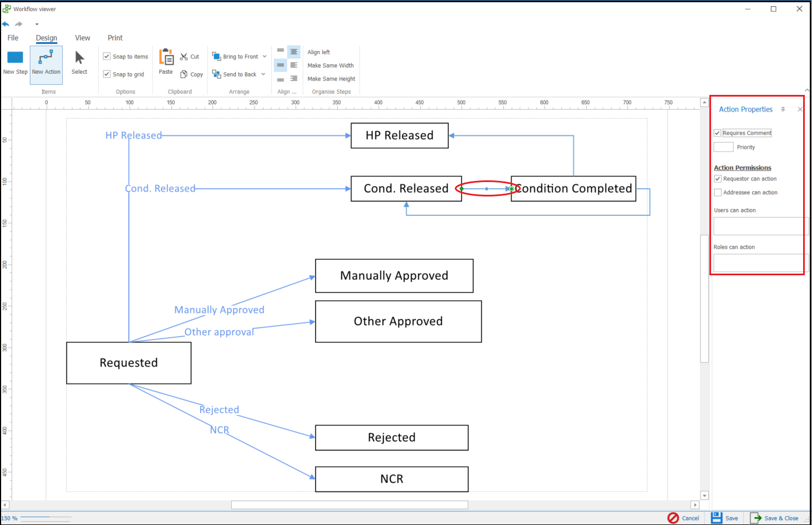Collapse the ribbon with the chevron
This screenshot has height=525, width=812.
click(807, 90)
